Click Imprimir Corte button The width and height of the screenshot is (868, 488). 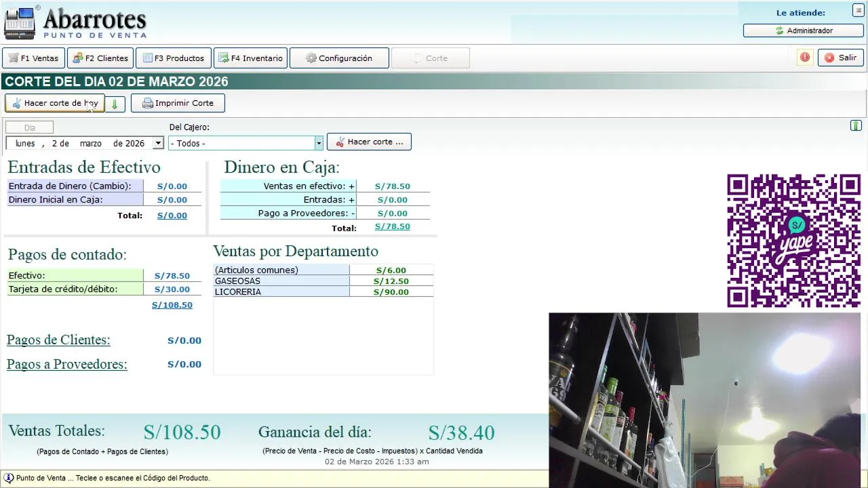178,103
